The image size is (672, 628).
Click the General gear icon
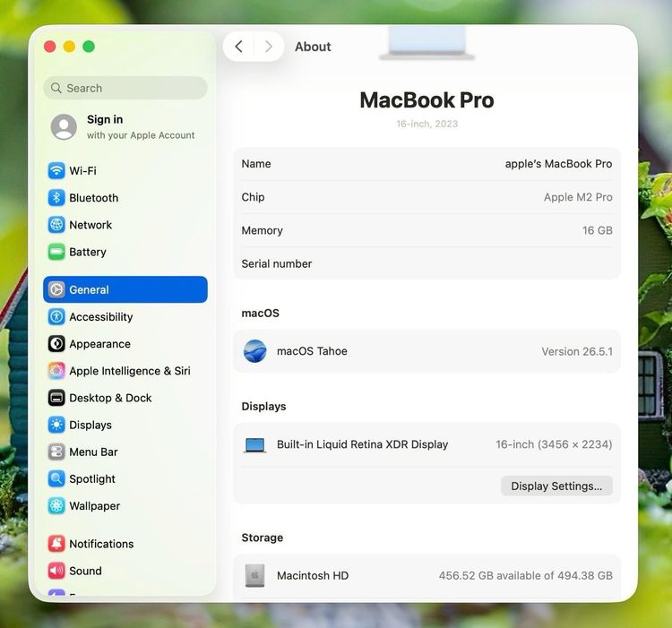[56, 289]
